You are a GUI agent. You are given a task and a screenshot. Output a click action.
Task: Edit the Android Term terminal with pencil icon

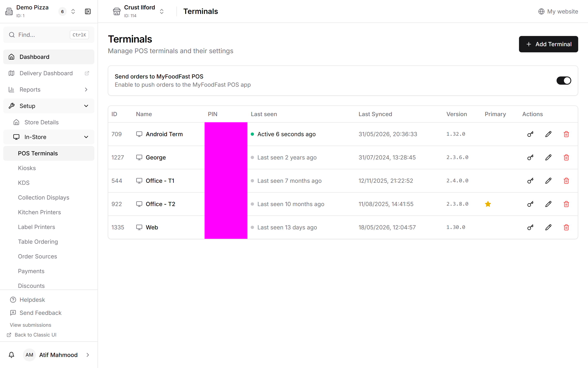pos(548,134)
